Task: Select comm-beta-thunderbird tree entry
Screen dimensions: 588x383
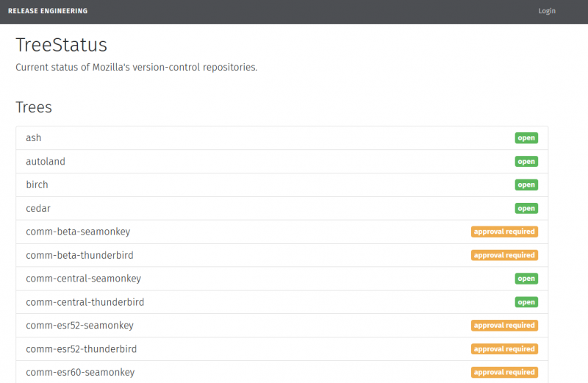Action: (79, 255)
